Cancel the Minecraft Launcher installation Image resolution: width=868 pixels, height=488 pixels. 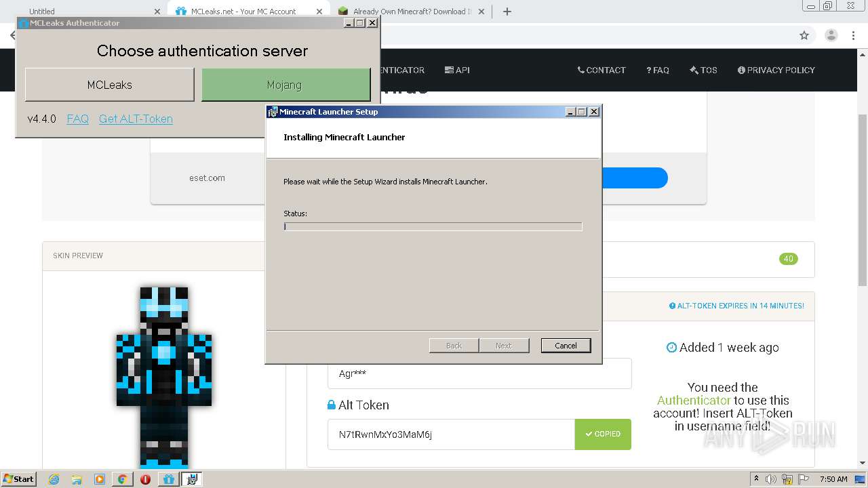coord(566,346)
